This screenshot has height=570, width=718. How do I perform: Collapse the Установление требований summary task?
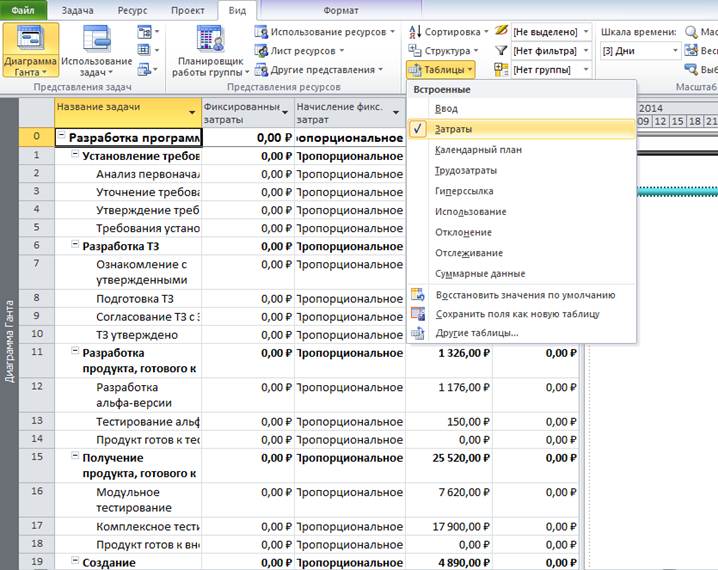coord(75,156)
